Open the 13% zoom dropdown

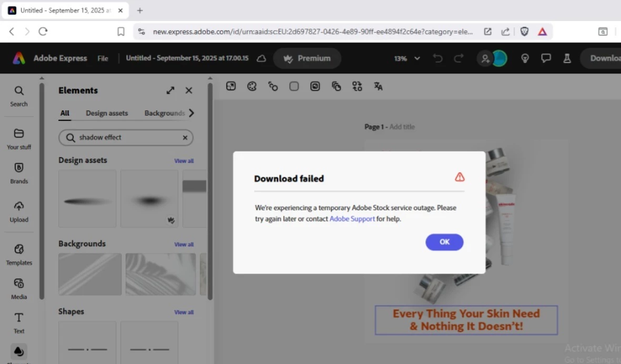point(407,58)
